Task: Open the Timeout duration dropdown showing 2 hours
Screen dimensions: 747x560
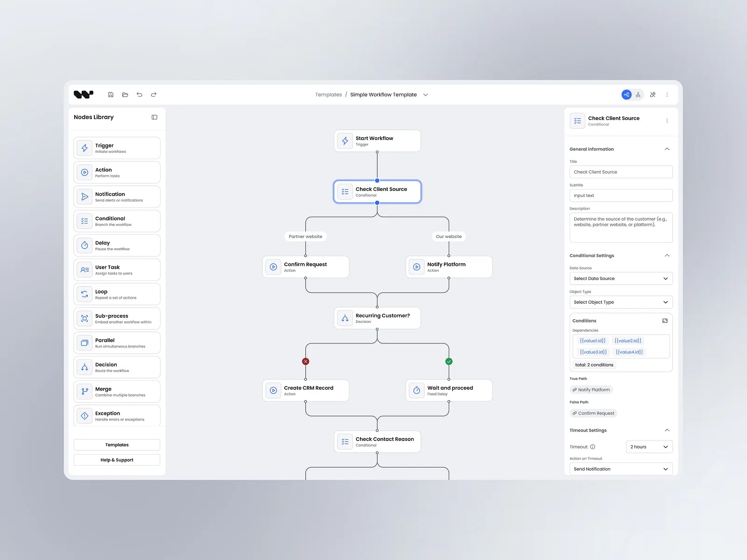Action: pyautogui.click(x=649, y=447)
